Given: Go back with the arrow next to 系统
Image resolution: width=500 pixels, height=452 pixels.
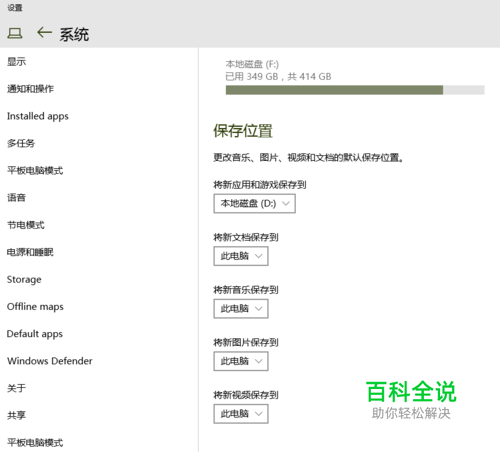Looking at the screenshot, I should click(x=44, y=33).
